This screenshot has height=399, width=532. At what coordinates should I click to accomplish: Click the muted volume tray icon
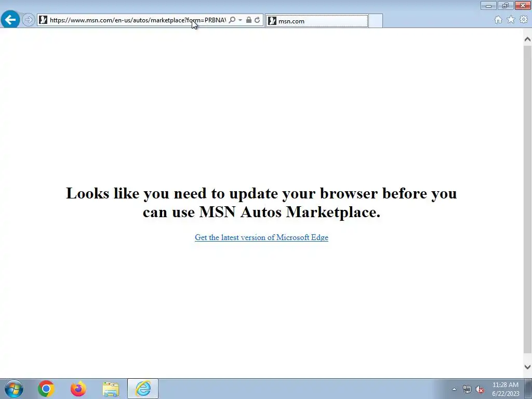(480, 390)
